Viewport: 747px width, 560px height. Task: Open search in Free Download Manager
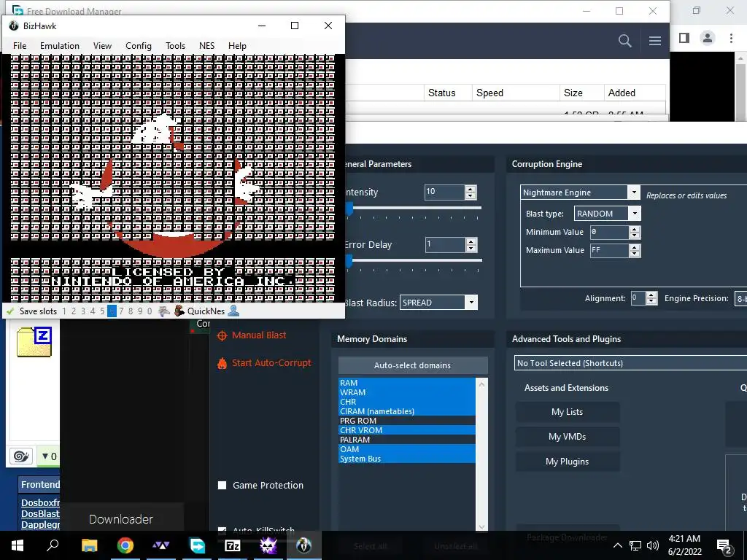[624, 41]
